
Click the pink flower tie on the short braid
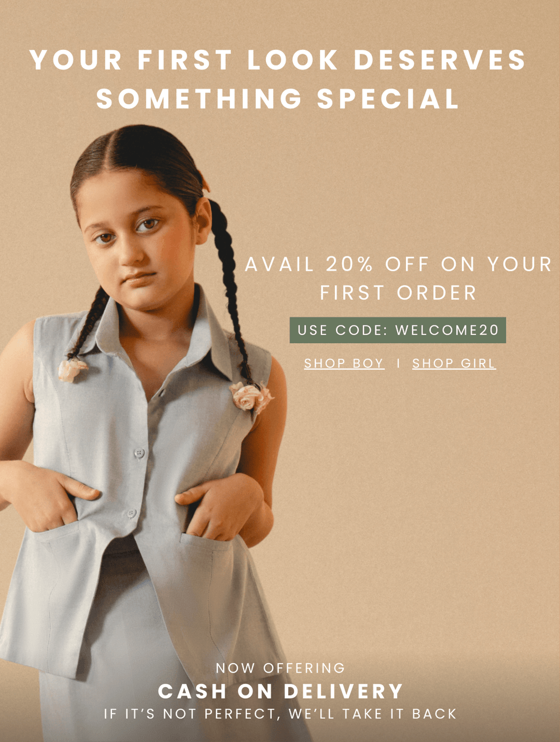[x=73, y=370]
